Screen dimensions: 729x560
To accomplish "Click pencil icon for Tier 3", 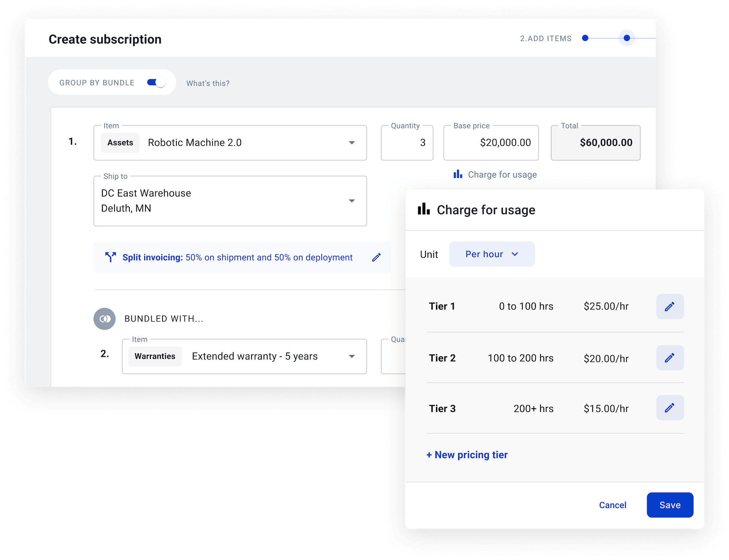I will point(670,408).
